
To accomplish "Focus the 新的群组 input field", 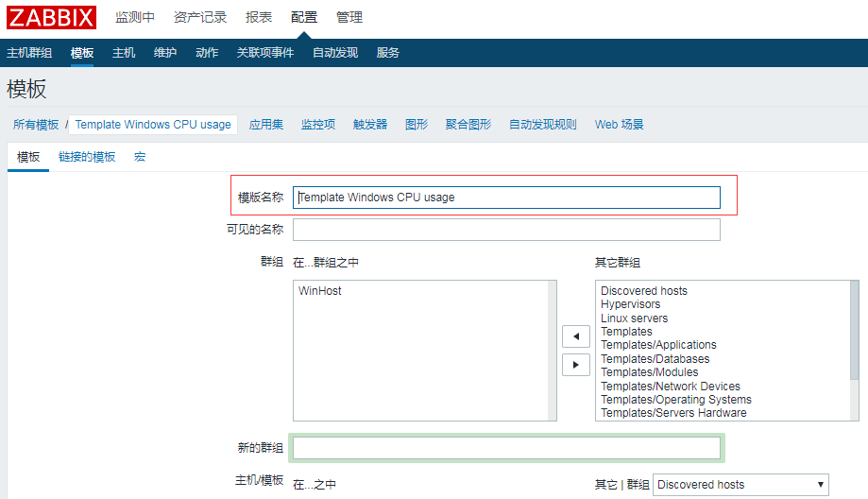I will (506, 448).
